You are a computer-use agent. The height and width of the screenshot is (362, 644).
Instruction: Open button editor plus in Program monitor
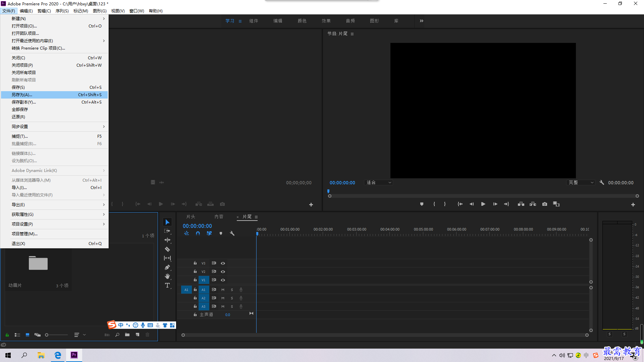pyautogui.click(x=633, y=204)
